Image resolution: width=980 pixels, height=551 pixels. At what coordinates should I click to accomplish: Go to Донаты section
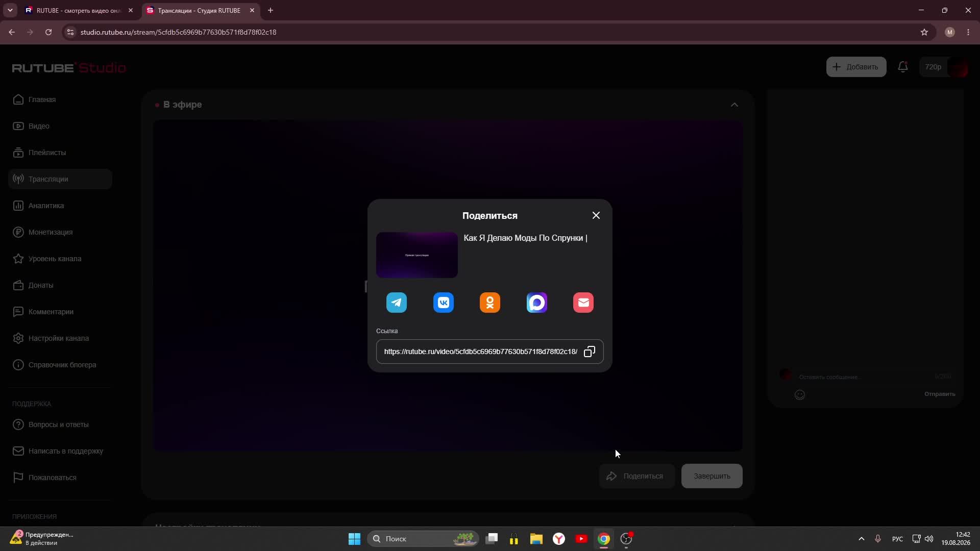click(x=60, y=285)
